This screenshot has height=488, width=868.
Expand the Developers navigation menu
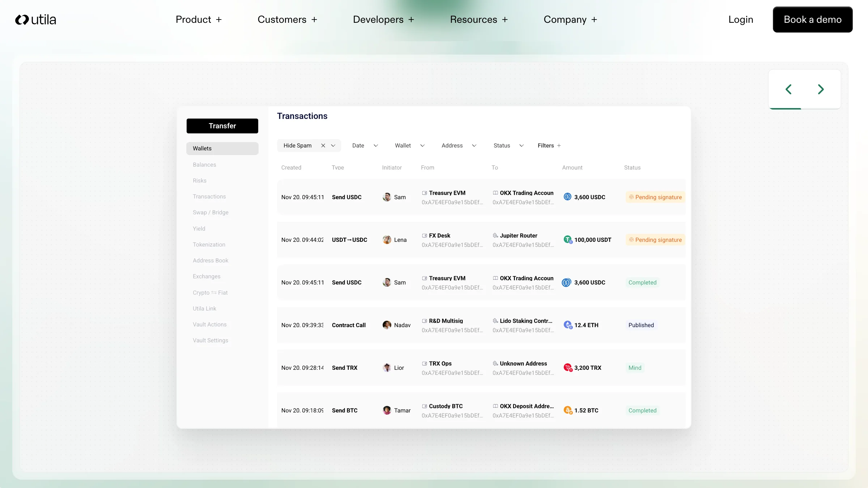coord(383,20)
